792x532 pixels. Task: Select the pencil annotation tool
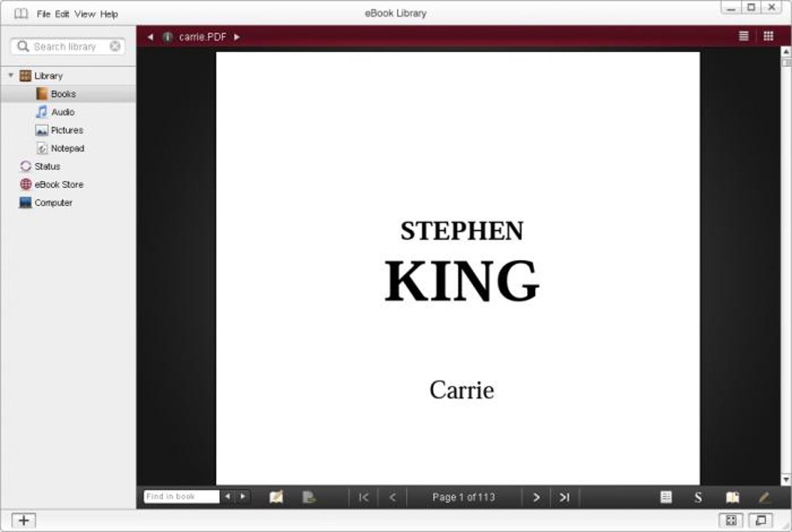coord(764,498)
